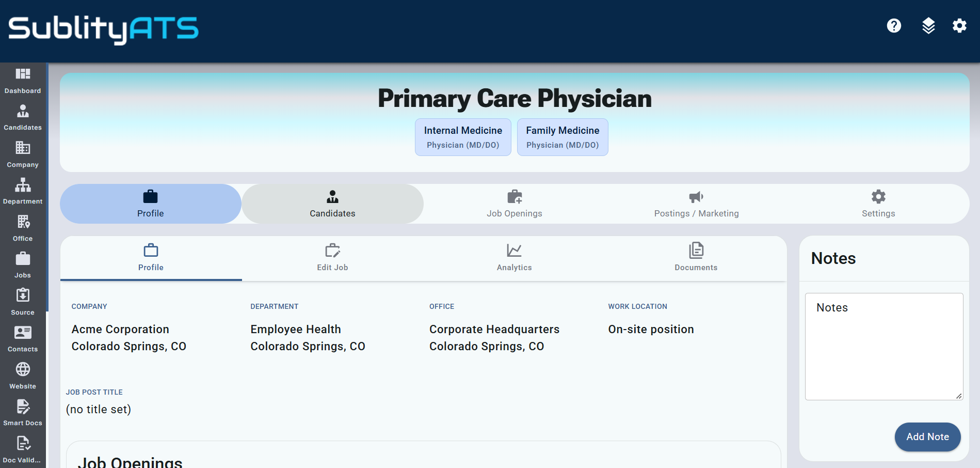Click the Family Medicine specialty chip
The image size is (980, 468).
563,137
